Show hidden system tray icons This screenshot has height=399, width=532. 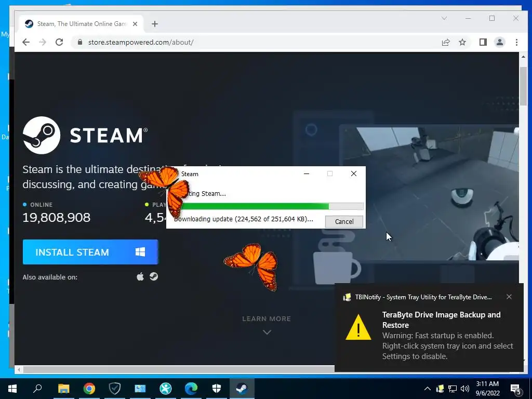point(428,389)
